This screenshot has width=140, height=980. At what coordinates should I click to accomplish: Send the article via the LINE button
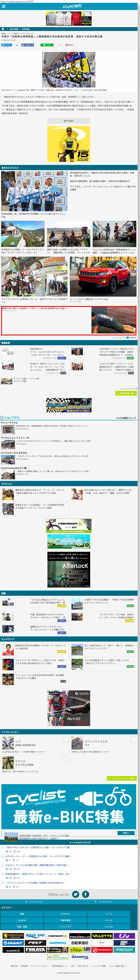point(47,45)
